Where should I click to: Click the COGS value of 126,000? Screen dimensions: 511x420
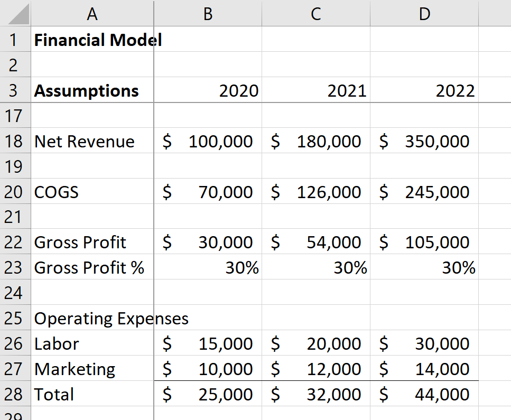tap(315, 192)
